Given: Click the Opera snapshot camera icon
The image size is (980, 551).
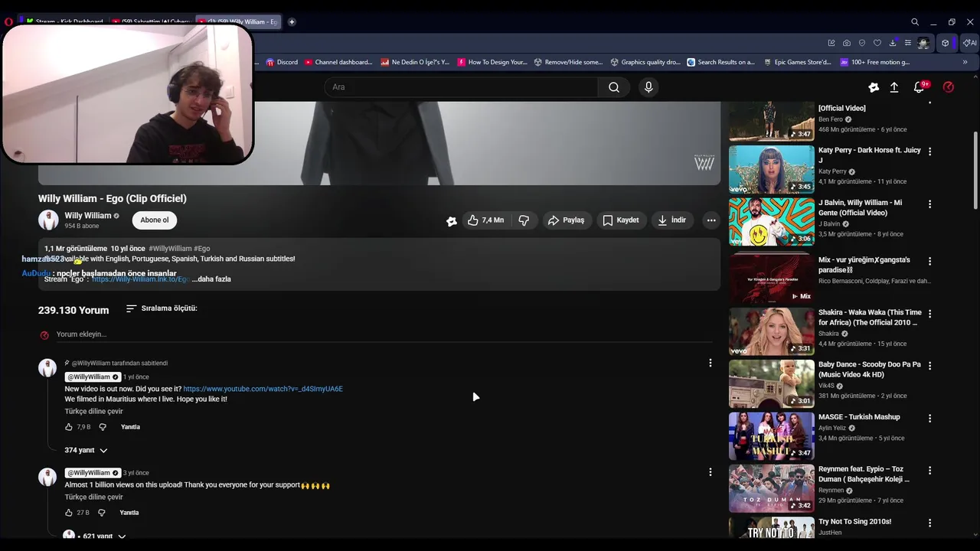Looking at the screenshot, I should pyautogui.click(x=847, y=43).
